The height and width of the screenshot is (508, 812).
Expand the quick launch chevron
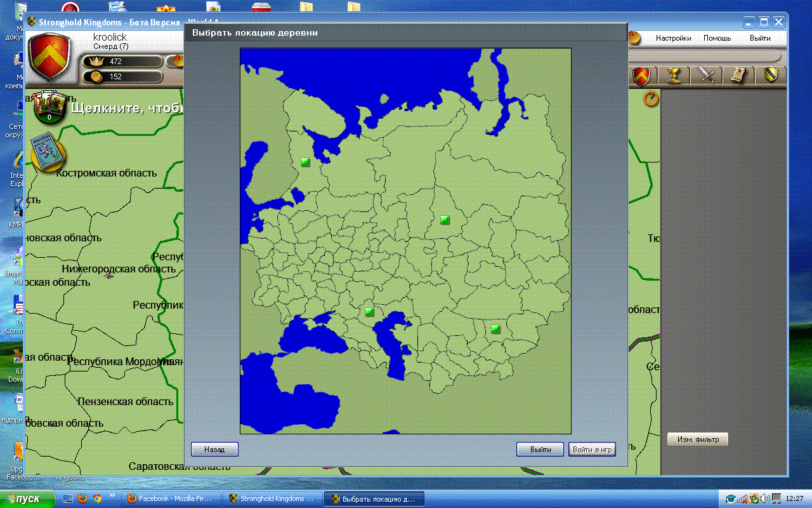[113, 495]
